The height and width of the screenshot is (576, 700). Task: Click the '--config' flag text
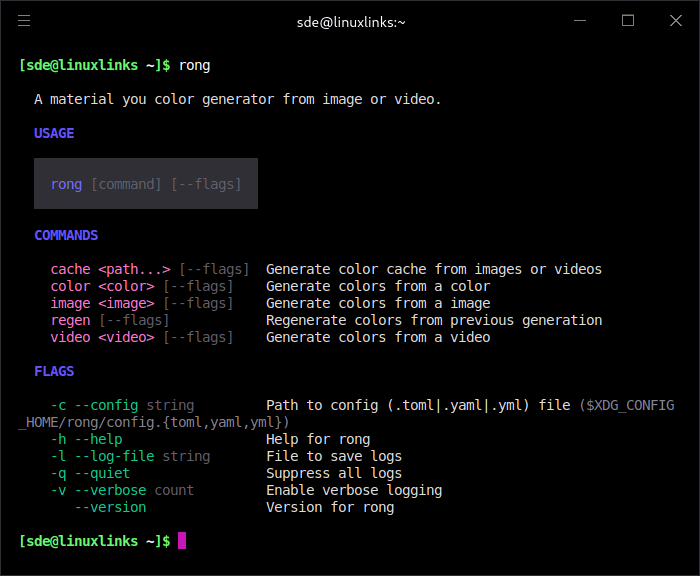(x=106, y=405)
